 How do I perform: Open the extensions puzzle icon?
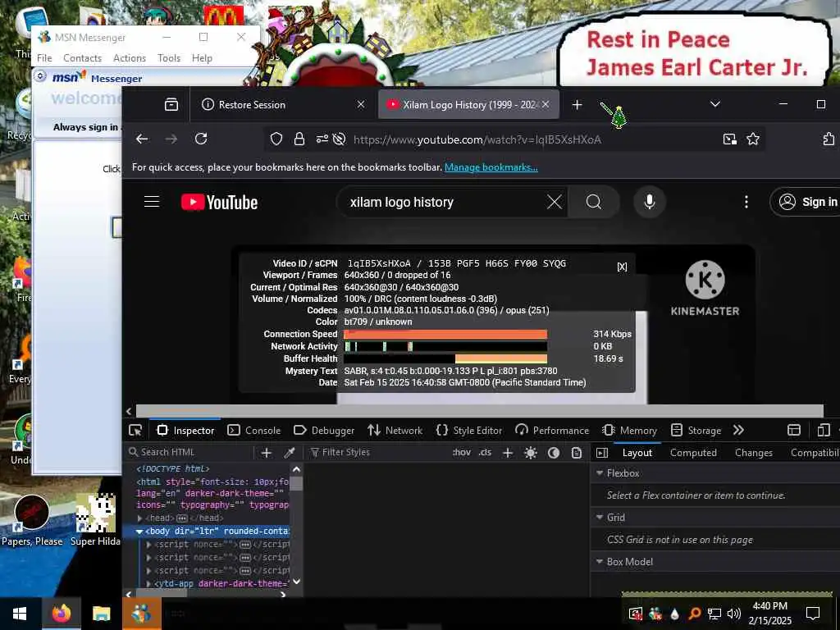tap(829, 139)
